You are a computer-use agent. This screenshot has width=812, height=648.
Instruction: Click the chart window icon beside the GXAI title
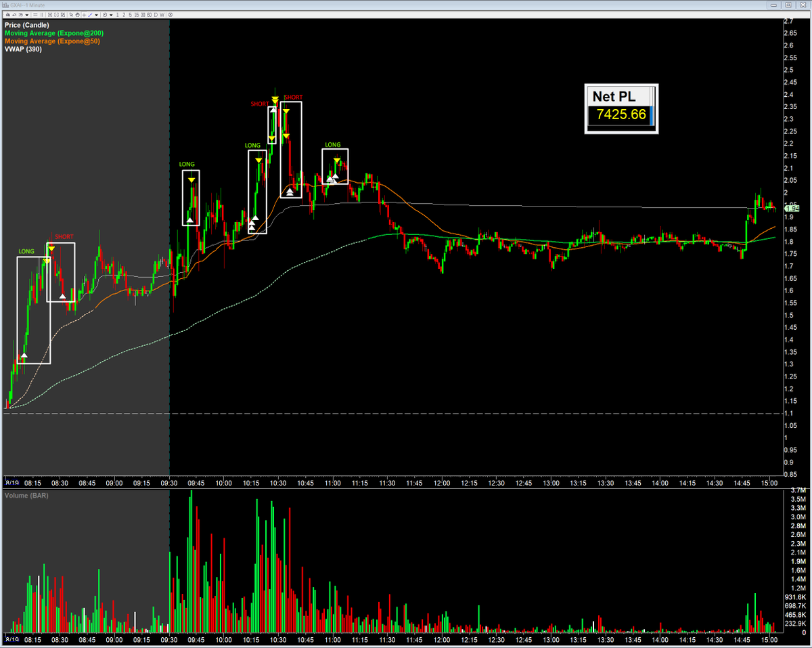[5, 5]
